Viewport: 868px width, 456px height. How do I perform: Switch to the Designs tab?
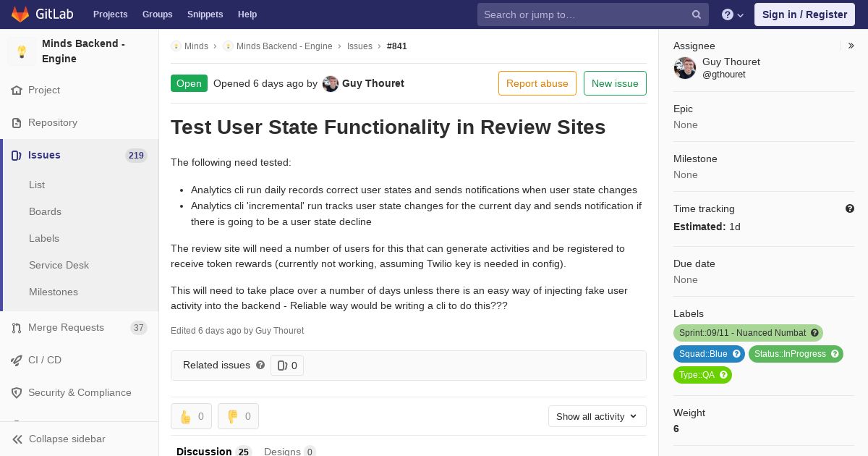[x=290, y=452]
